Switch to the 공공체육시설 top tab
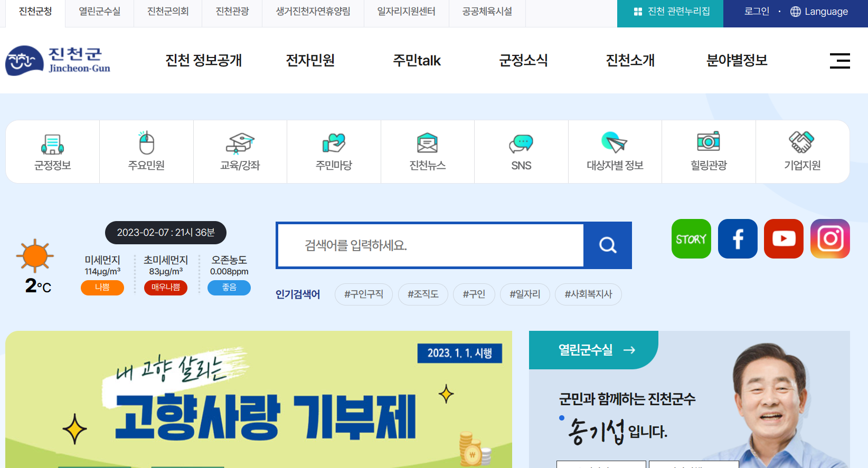The image size is (868, 468). (x=487, y=12)
